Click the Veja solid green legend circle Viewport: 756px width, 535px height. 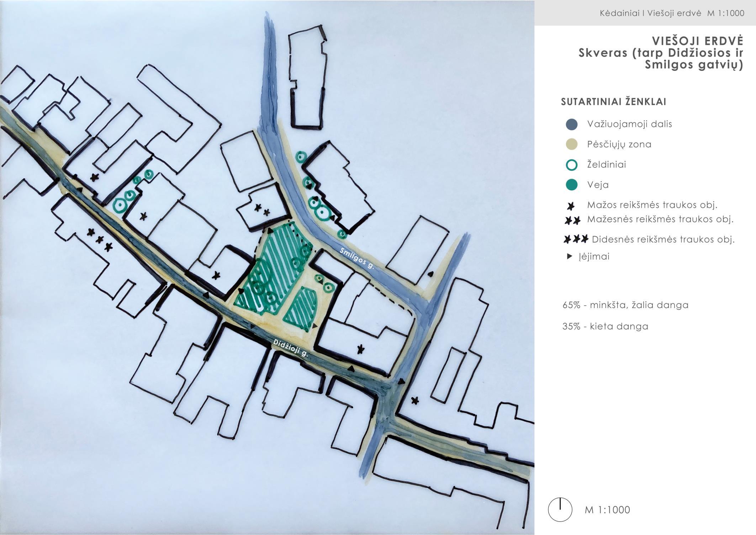[571, 185]
